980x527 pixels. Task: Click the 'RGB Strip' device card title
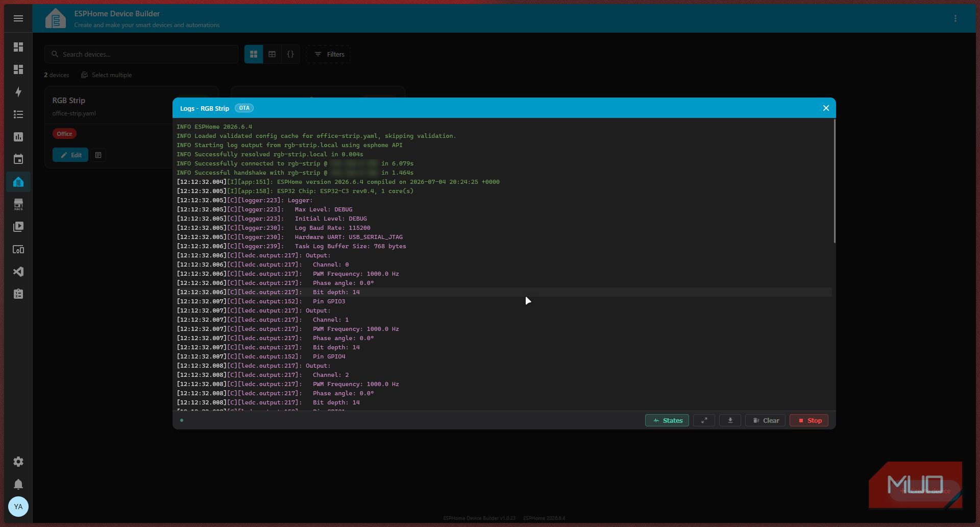[x=68, y=101]
